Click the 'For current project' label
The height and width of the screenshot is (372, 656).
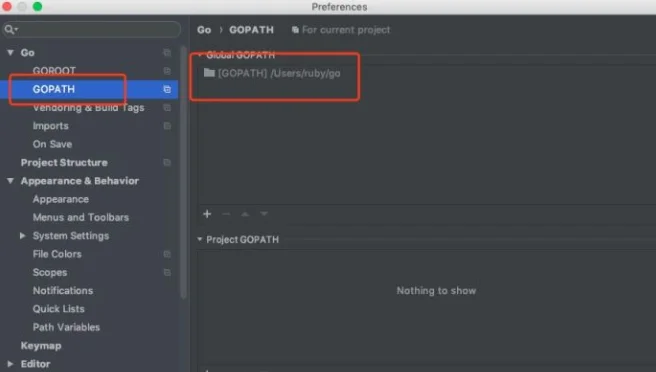[x=346, y=30]
